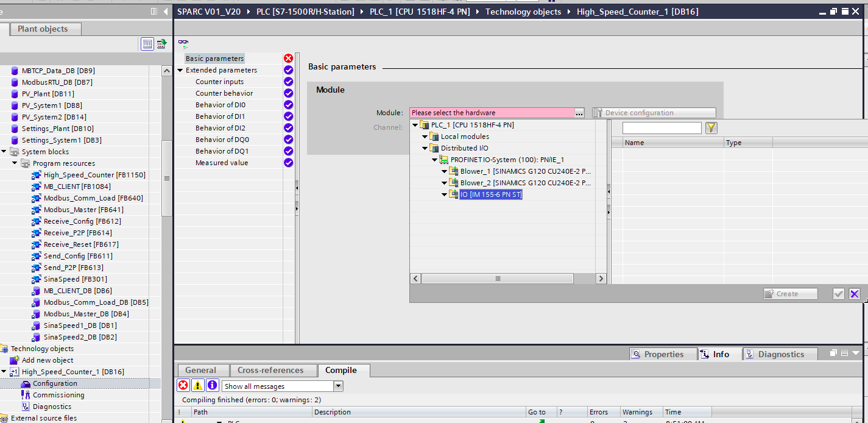This screenshot has width=868, height=423.
Task: Click the Device configuration button
Action: pos(654,113)
